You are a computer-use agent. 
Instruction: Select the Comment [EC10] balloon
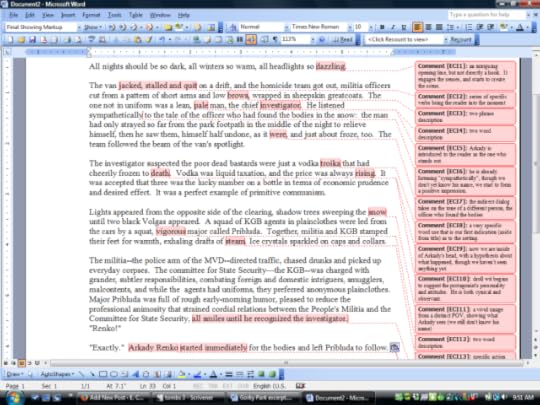coord(465,288)
